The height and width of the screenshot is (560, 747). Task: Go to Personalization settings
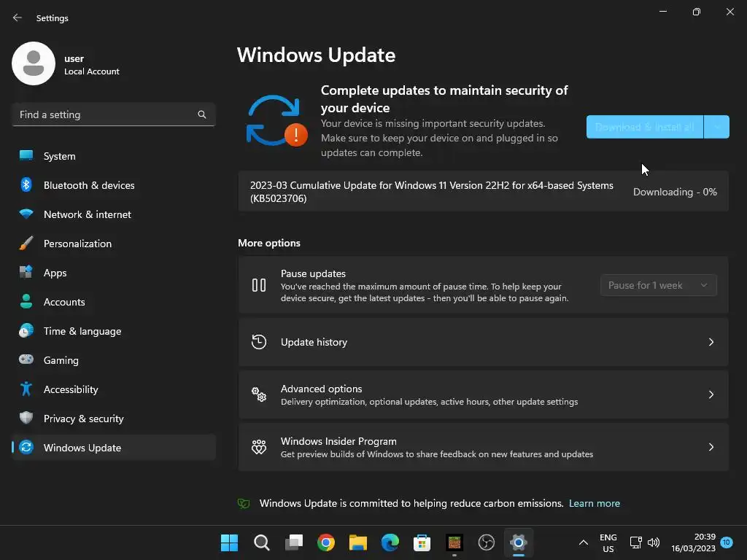coord(113,244)
